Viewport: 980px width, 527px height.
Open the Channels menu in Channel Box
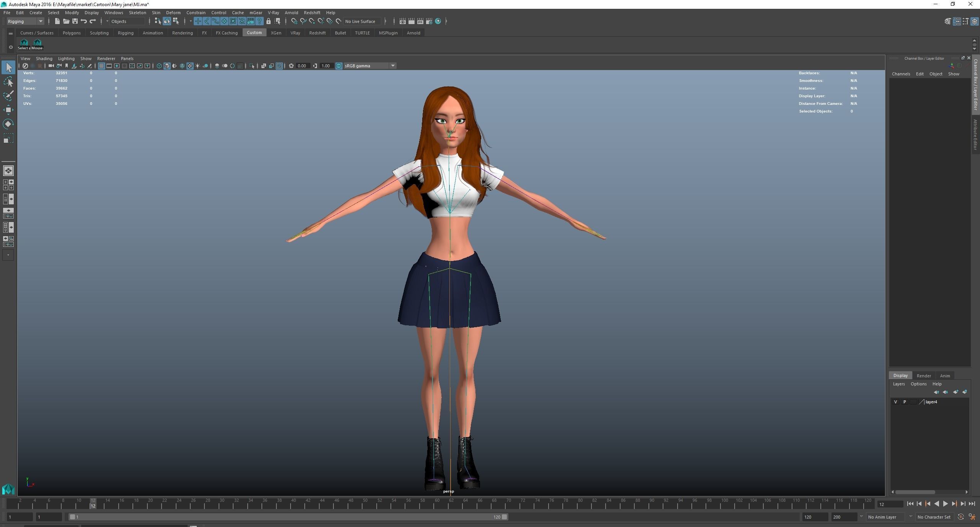[901, 74]
